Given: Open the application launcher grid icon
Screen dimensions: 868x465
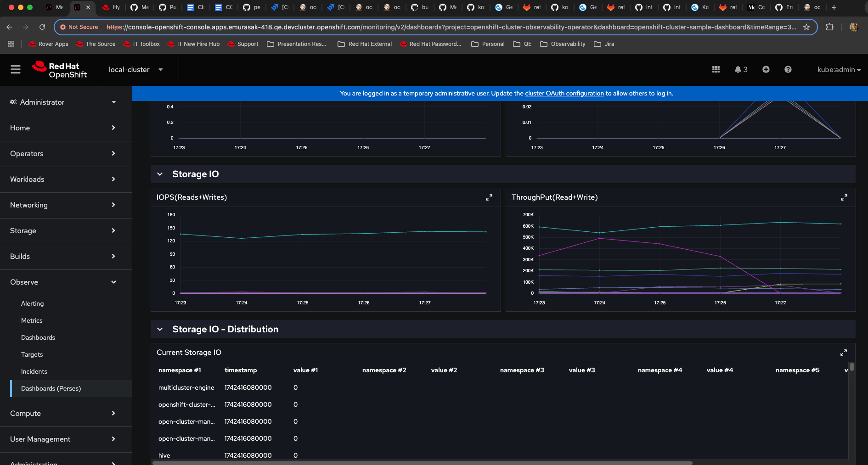Looking at the screenshot, I should [716, 69].
